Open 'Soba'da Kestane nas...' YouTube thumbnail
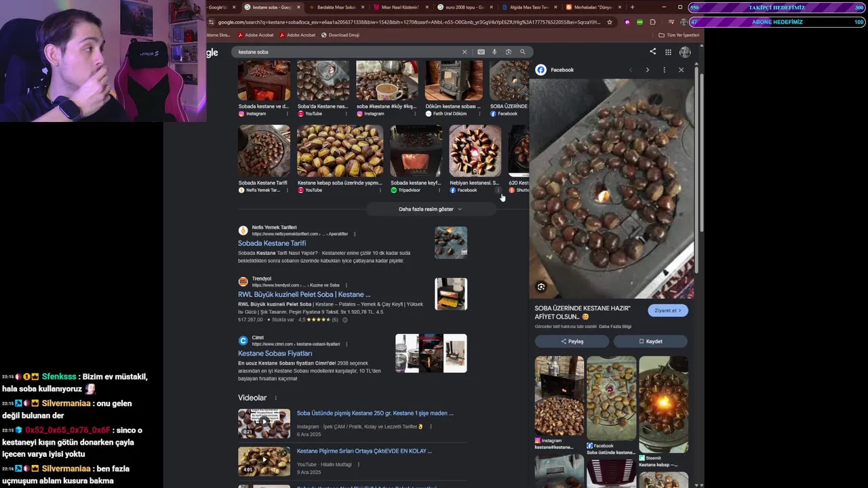The image size is (868, 488). [x=323, y=80]
